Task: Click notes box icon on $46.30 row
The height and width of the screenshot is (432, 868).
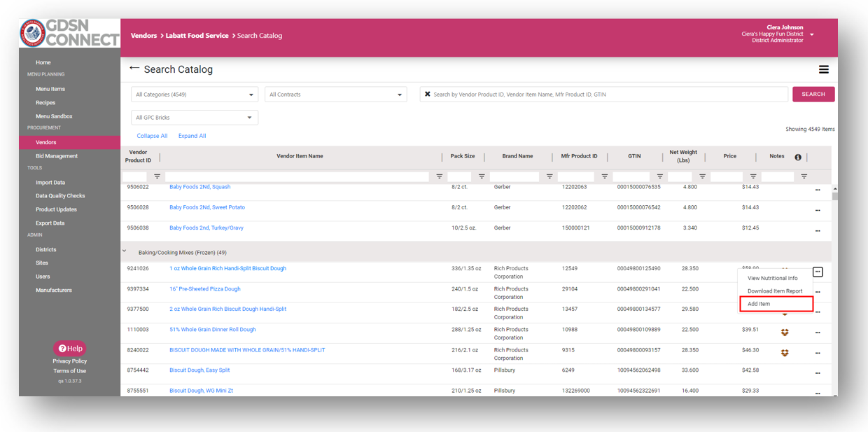Action: coord(785,353)
